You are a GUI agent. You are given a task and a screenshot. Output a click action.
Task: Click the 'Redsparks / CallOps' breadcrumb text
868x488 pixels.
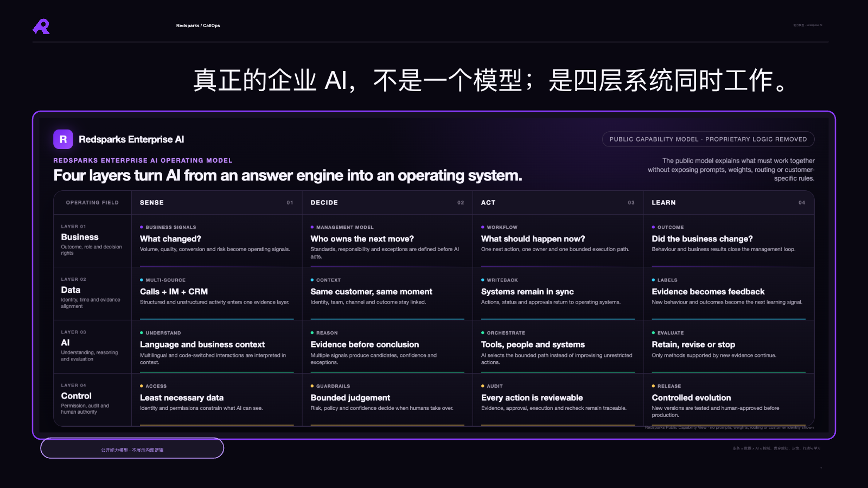198,25
